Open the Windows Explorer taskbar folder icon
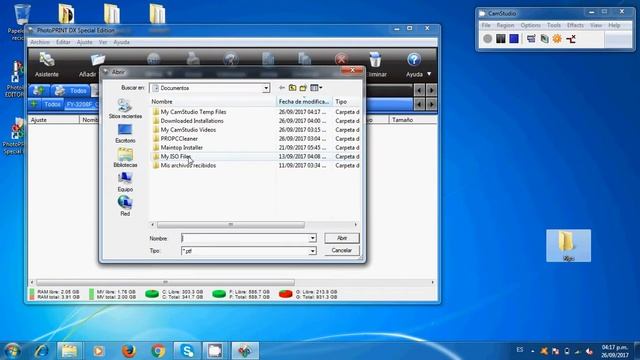This screenshot has width=640, height=360. 69,351
